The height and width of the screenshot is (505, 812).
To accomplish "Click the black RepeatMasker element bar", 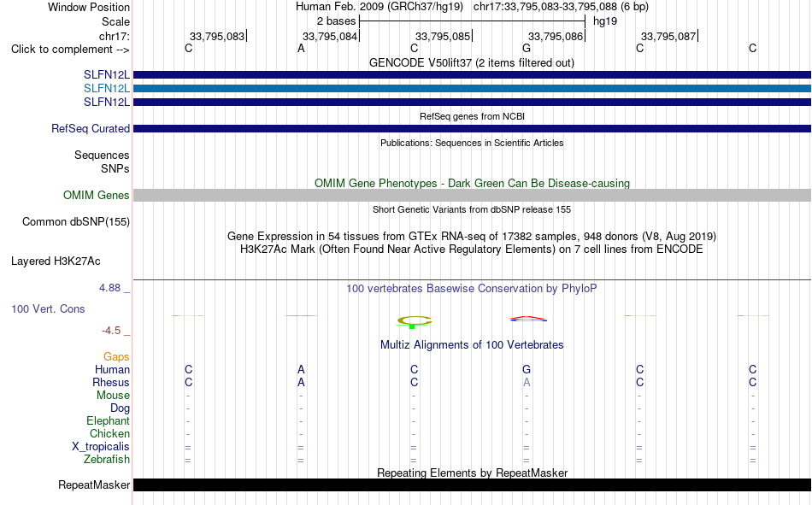I will (472, 484).
